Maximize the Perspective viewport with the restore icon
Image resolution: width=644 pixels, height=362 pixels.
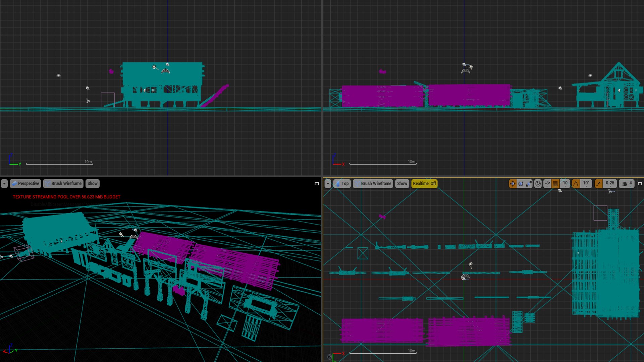316,183
